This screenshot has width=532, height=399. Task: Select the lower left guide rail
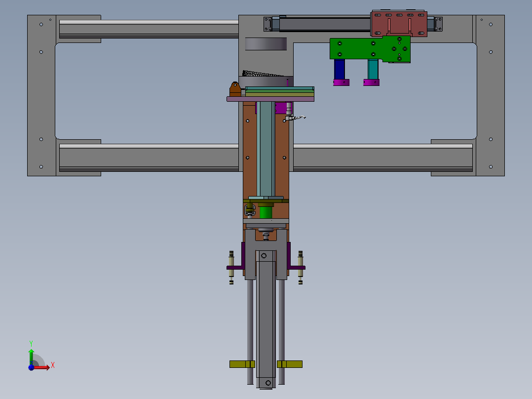coord(149,158)
